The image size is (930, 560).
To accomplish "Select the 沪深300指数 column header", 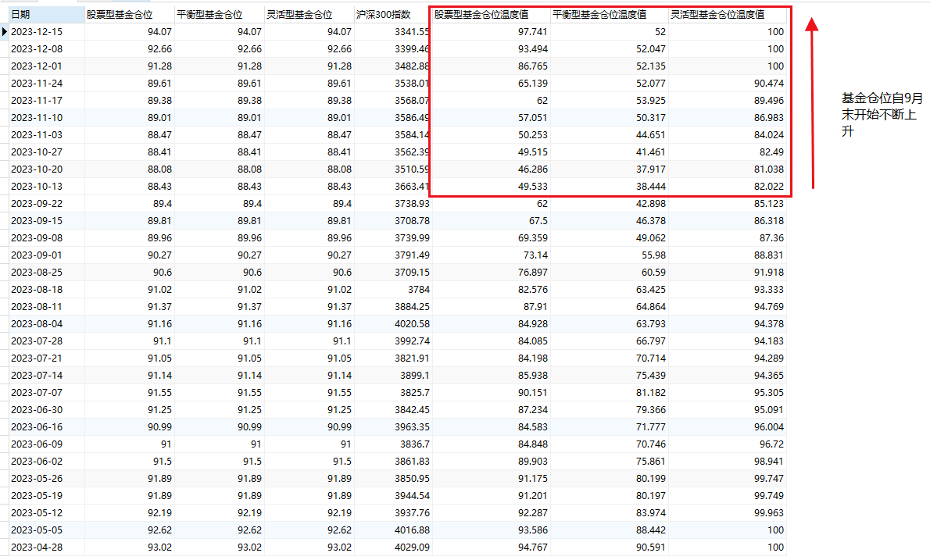I will [392, 14].
